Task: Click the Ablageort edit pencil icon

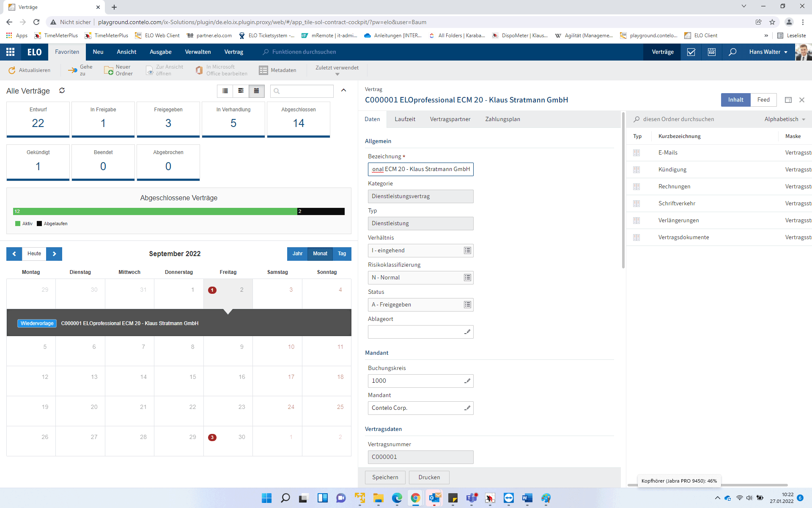Action: click(x=467, y=332)
